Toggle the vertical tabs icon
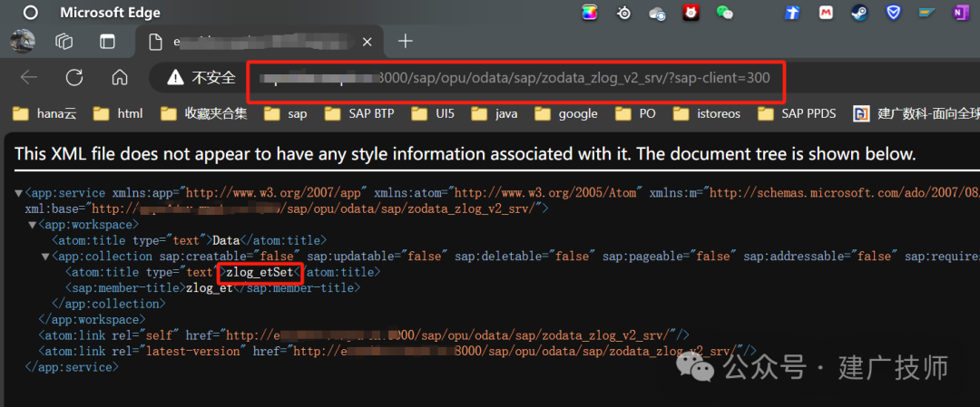The image size is (980, 407). [x=107, y=41]
